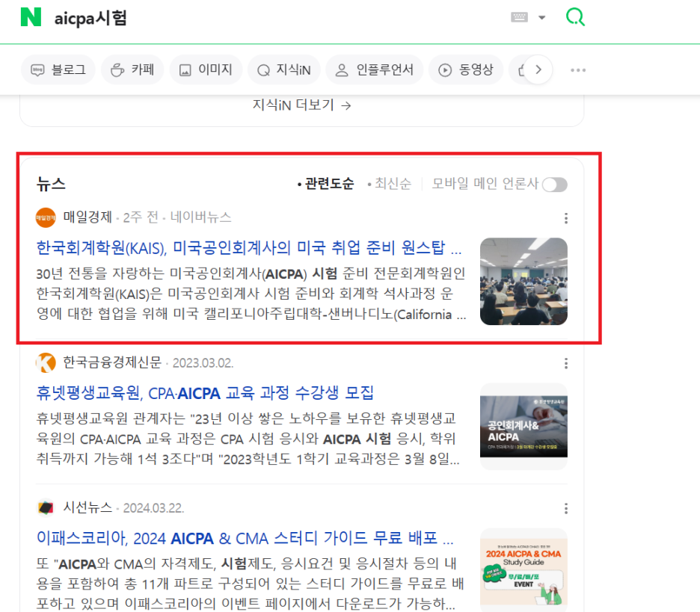Screen dimensions: 700x612
Task: Click the classroom photo thumbnail
Action: (x=524, y=282)
